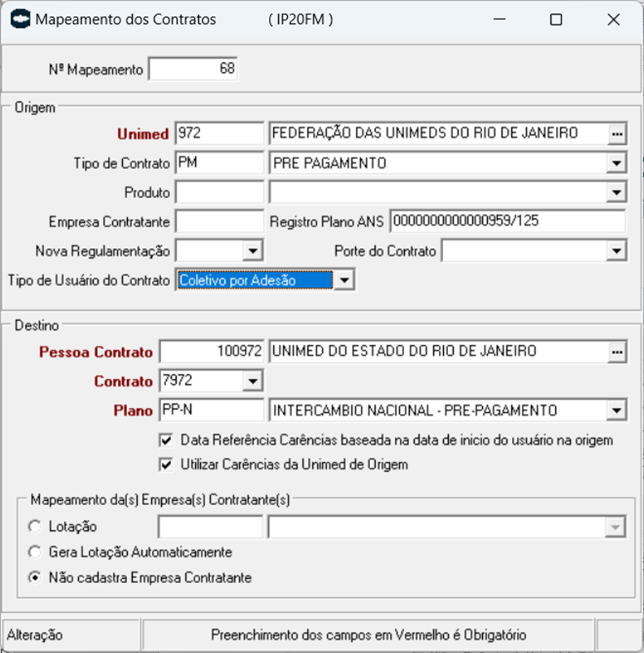Screen dimensions: 644x653
Task: Check Data Referência Carências checkbox
Action: click(x=166, y=440)
